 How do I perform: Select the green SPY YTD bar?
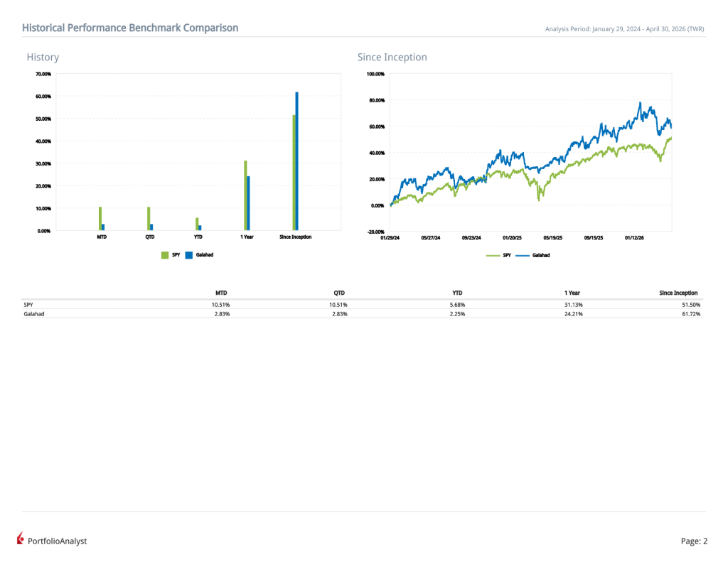tap(197, 224)
